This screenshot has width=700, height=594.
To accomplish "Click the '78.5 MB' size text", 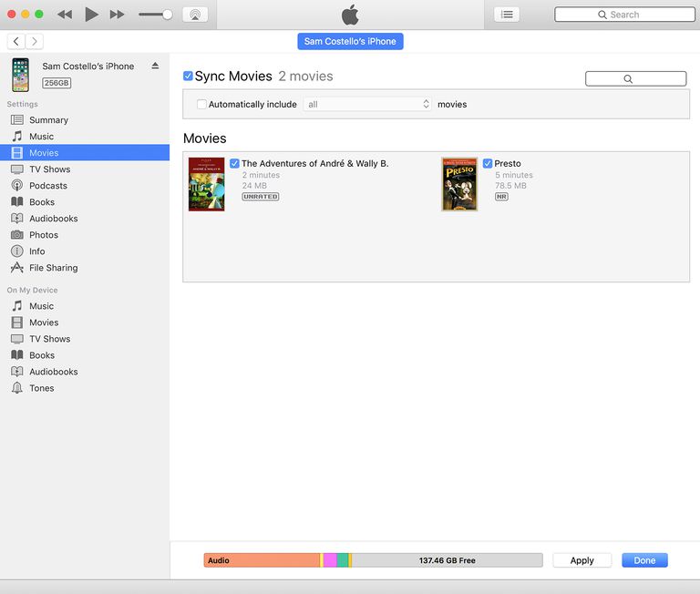I will coord(510,186).
